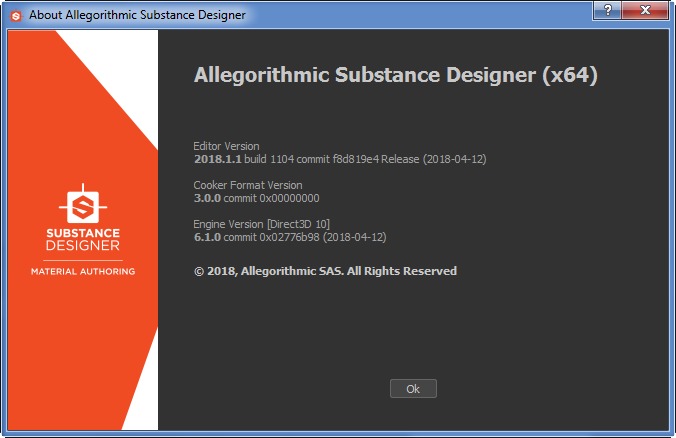Click the 'SUBSTANCE DESIGNER' logo wordmark
The image size is (676, 438).
[83, 239]
